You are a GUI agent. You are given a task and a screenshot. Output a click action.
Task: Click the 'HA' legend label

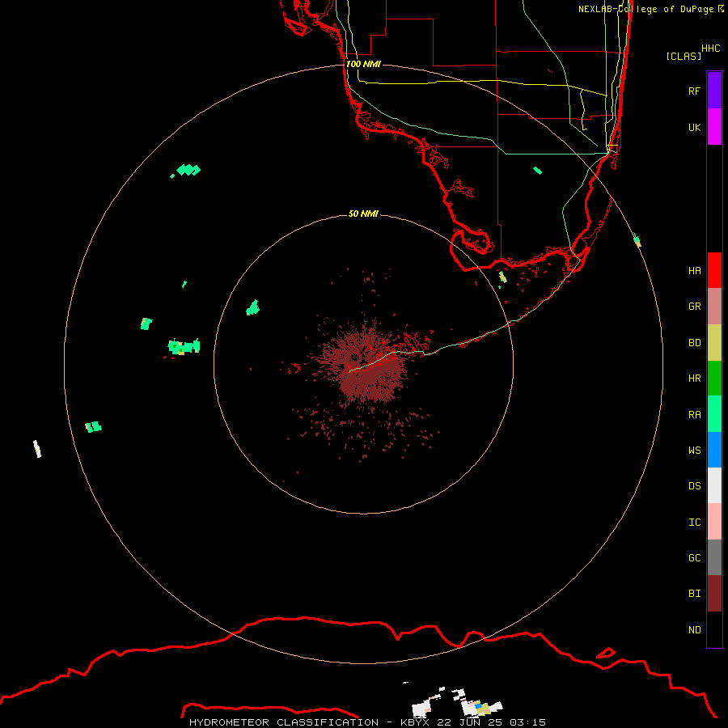click(x=694, y=271)
